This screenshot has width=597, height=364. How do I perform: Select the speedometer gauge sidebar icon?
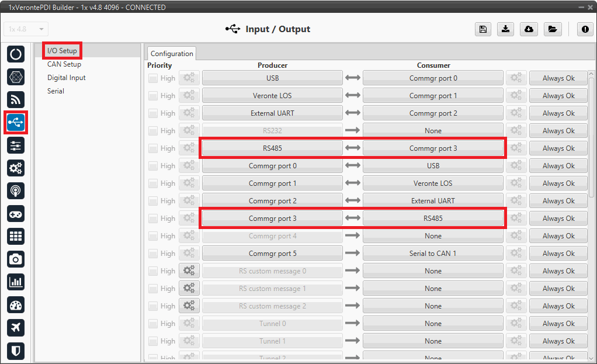click(x=16, y=305)
